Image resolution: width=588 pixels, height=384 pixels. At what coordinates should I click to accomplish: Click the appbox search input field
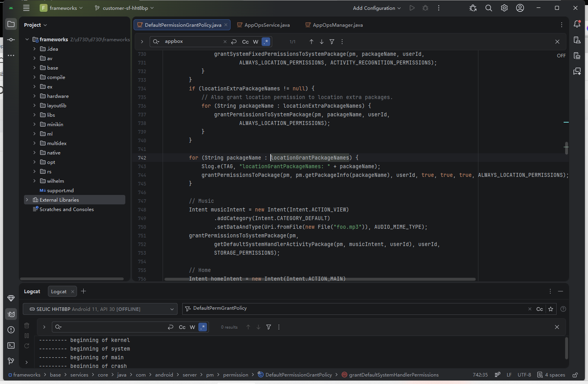pos(192,42)
